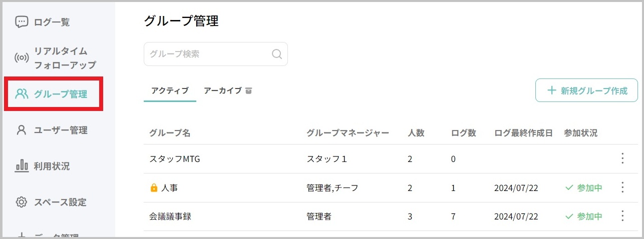Viewport: 644px width, 239px height.
Task: Click the 参加中 status on 人事 row
Action: point(583,188)
